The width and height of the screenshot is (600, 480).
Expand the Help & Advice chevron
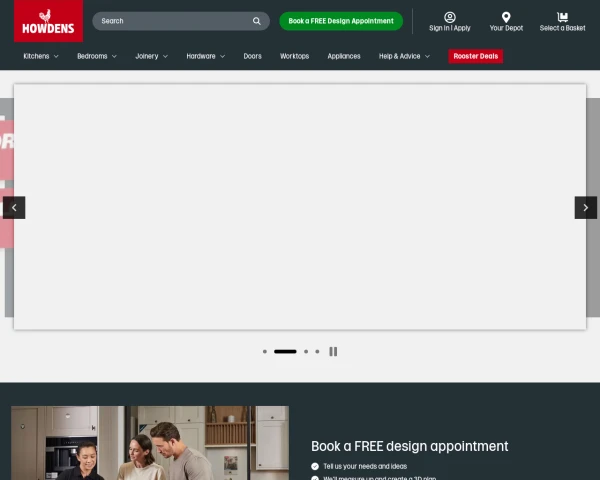(x=427, y=56)
